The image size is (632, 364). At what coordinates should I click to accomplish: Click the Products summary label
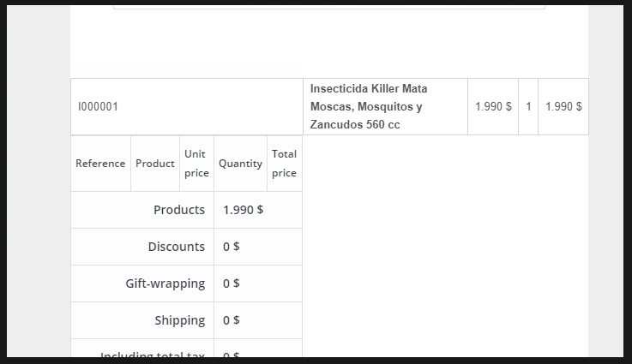coord(179,210)
